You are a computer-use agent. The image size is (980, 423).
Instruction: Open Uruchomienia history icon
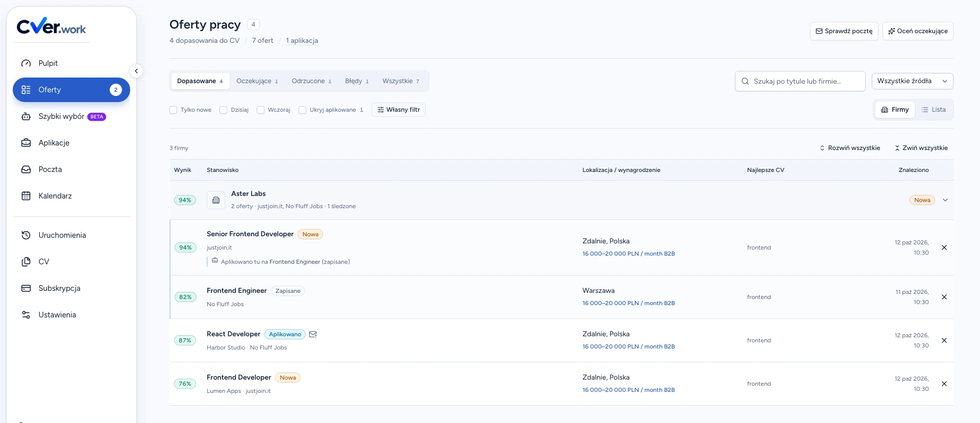26,235
